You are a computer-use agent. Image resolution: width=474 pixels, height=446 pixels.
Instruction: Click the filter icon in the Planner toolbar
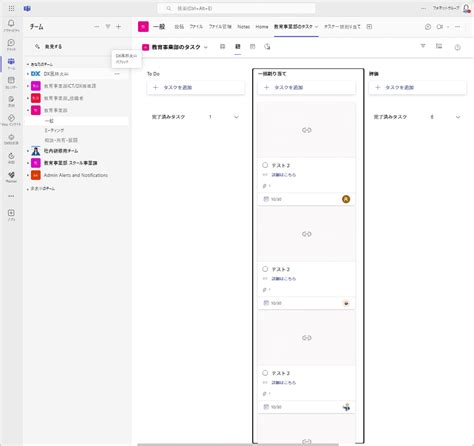pyautogui.click(x=423, y=46)
